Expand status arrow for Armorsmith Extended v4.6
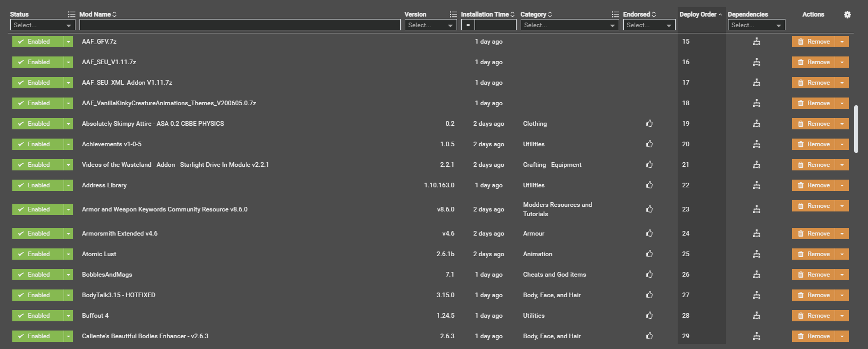The width and height of the screenshot is (868, 349). point(68,234)
